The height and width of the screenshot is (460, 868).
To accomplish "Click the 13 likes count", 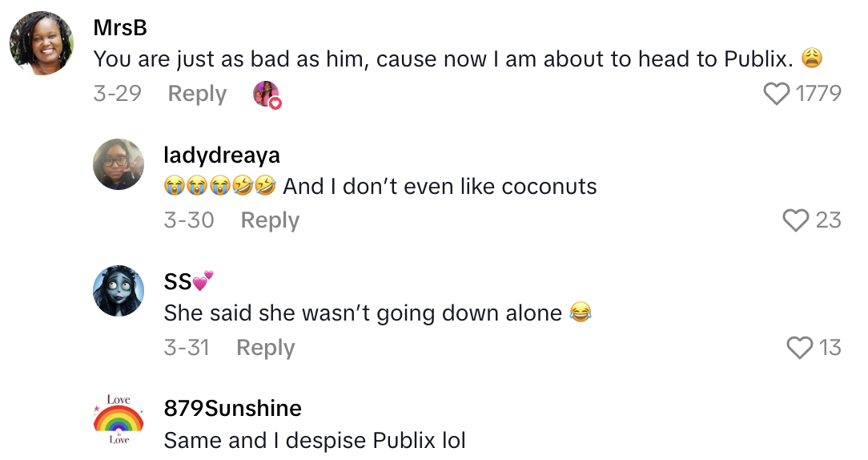I will (x=830, y=348).
